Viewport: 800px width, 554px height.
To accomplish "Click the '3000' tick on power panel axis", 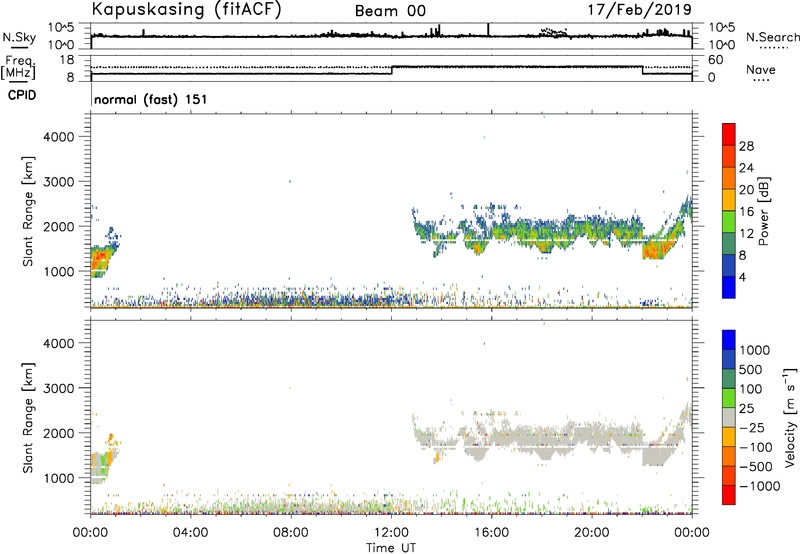I will 58,182.
